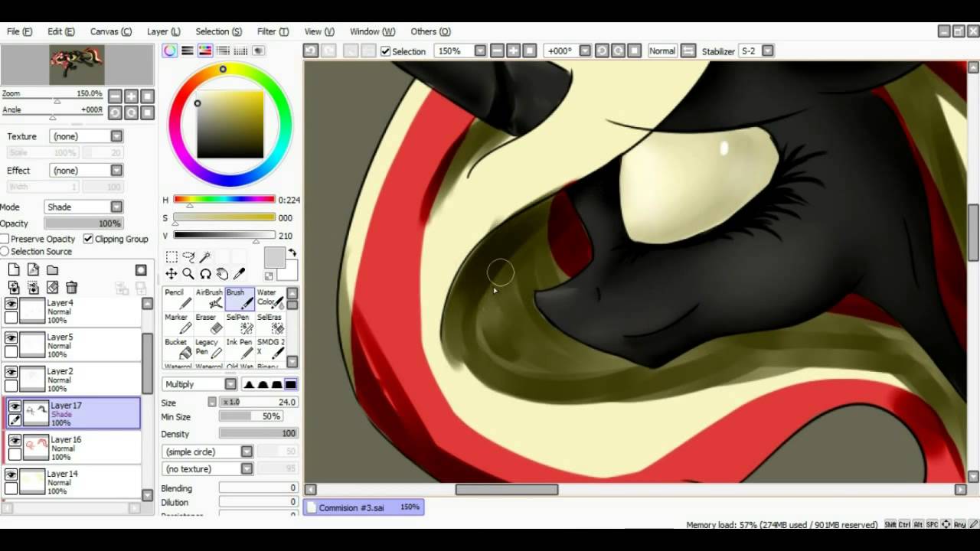980x551 pixels.
Task: Select the Water Color tool
Action: pos(270,298)
